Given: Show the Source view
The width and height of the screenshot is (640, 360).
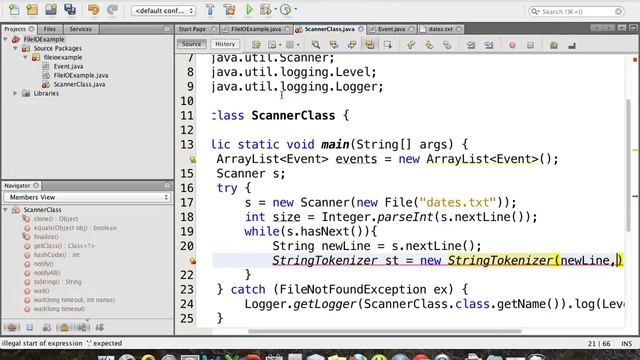Looking at the screenshot, I should [191, 44].
